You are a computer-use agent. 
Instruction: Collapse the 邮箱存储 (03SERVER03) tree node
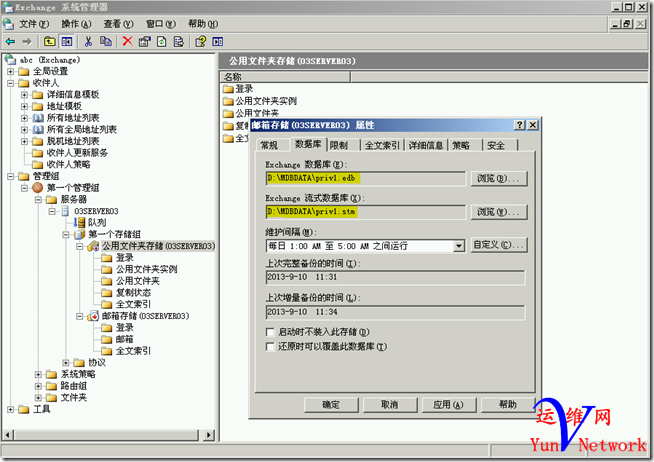pyautogui.click(x=79, y=316)
